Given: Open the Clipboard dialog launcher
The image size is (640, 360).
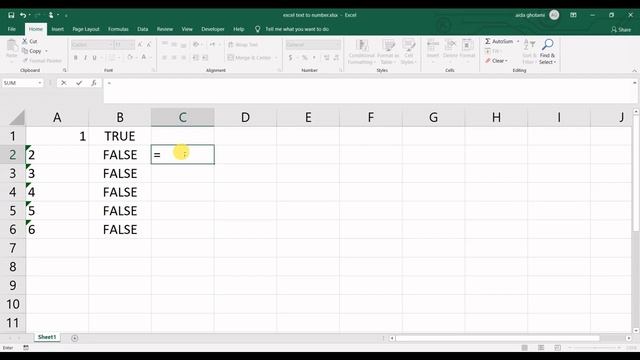Looking at the screenshot, I should 64,71.
